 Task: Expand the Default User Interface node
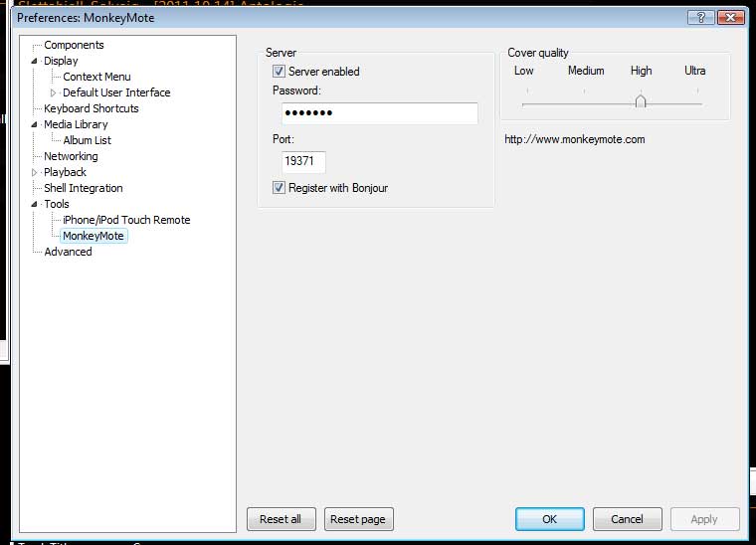pyautogui.click(x=53, y=92)
